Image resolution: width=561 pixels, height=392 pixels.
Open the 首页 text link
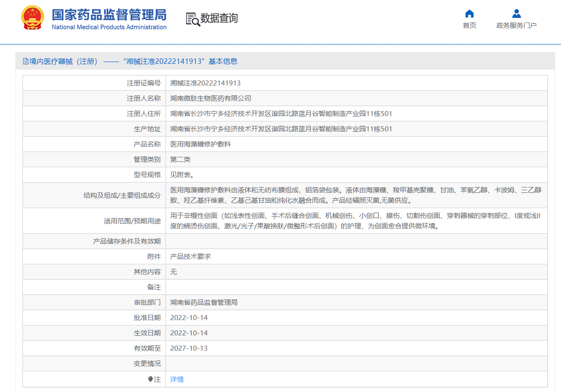pyautogui.click(x=469, y=26)
